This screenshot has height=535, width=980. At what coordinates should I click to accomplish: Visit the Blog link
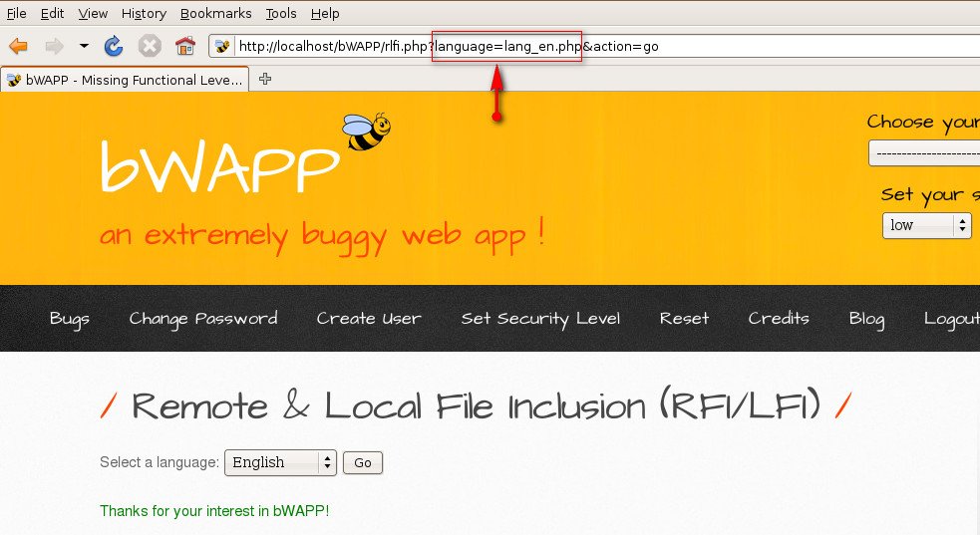pos(866,319)
